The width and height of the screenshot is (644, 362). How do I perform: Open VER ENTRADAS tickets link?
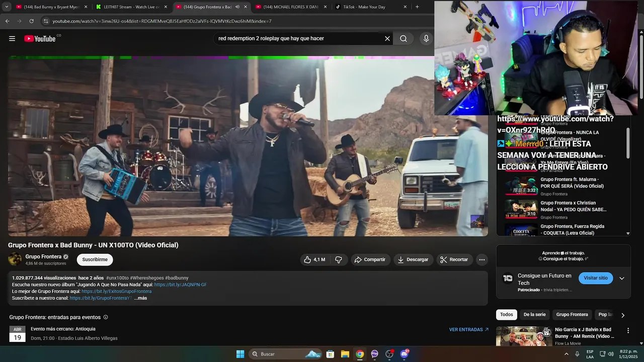[x=469, y=330]
